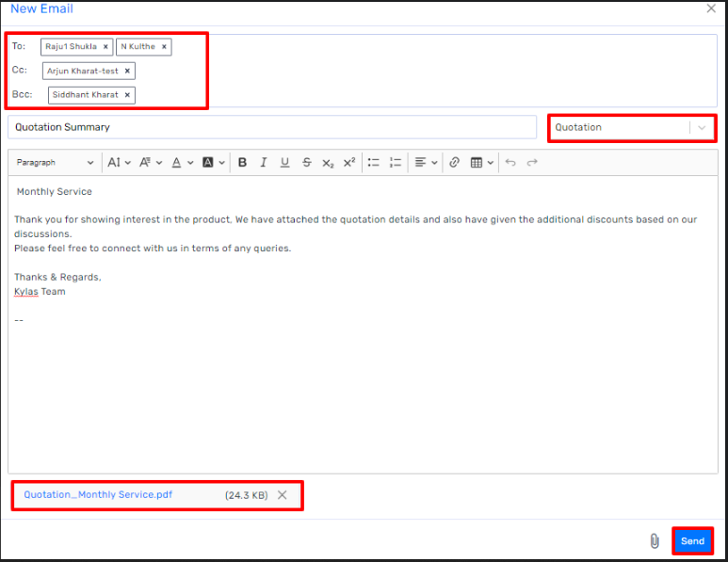Open the insert table dropdown
This screenshot has width=728, height=562.
click(482, 163)
